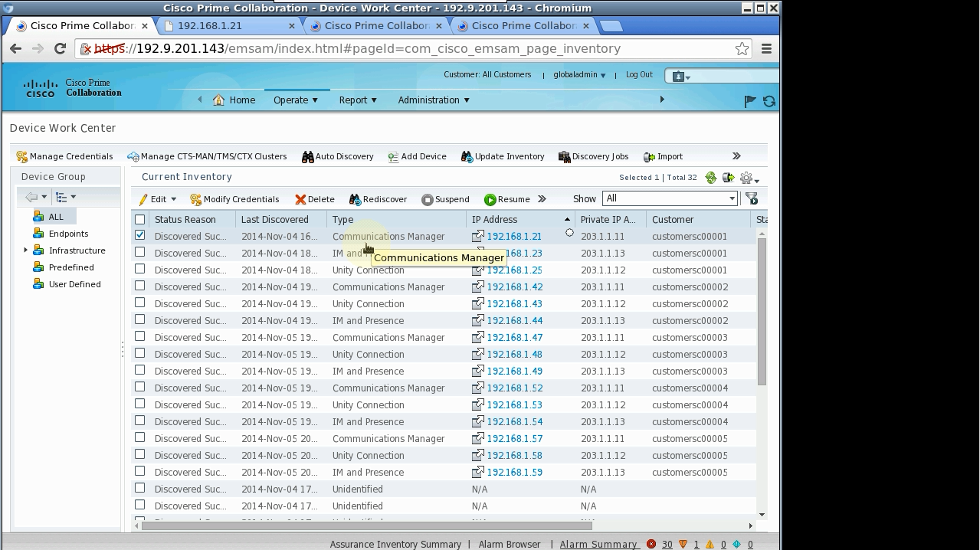Tick the checkbox for 192.168.1.42
The image size is (980, 550).
coord(139,286)
